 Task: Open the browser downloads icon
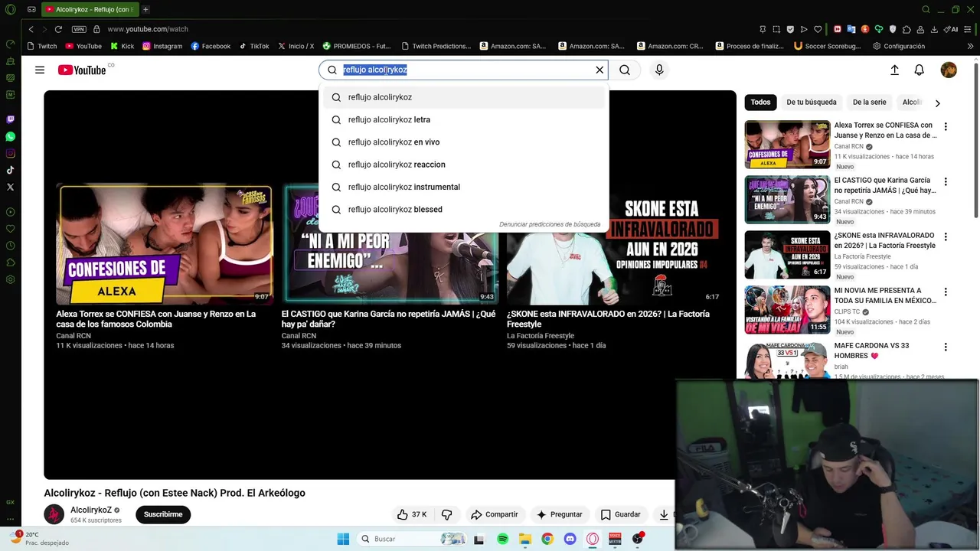click(x=934, y=29)
